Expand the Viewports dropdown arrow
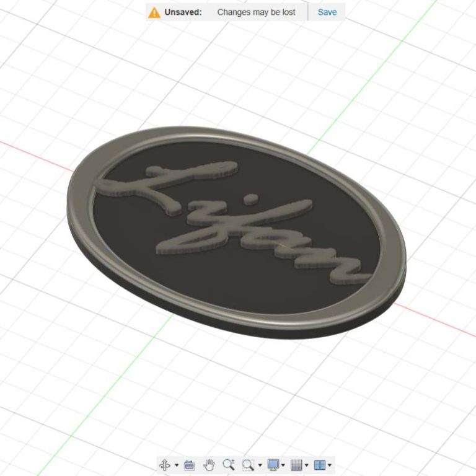 point(330,465)
